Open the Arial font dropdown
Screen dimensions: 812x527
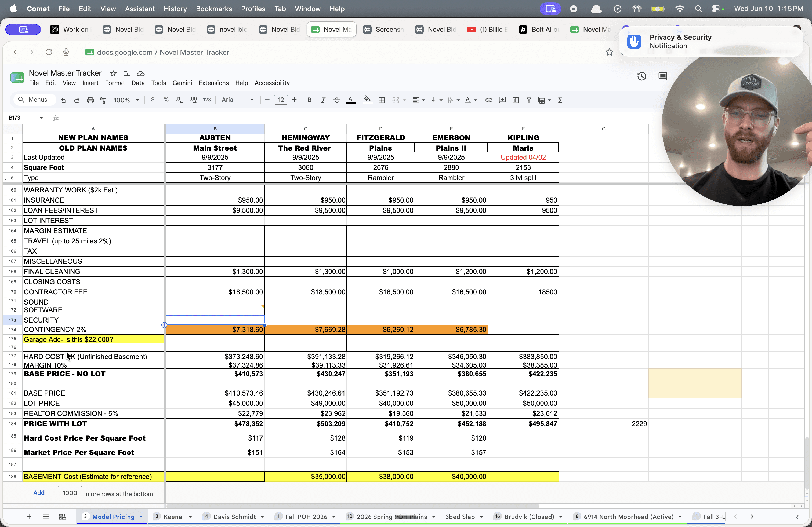click(238, 100)
